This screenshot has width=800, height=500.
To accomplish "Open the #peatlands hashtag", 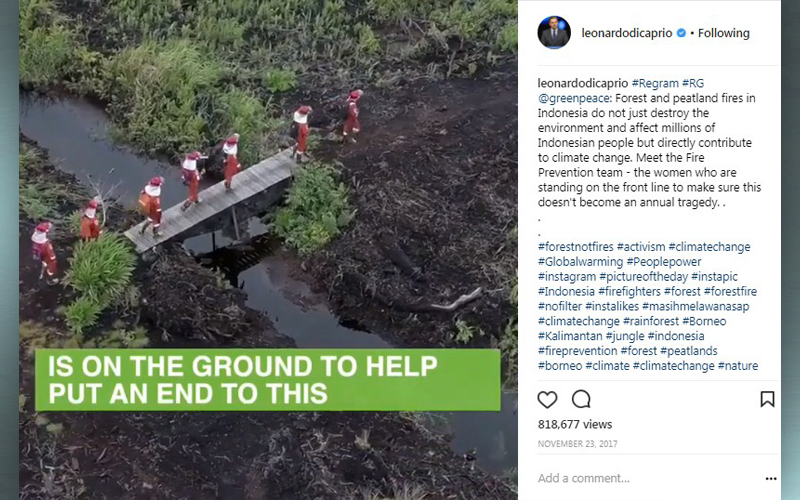I will [689, 351].
